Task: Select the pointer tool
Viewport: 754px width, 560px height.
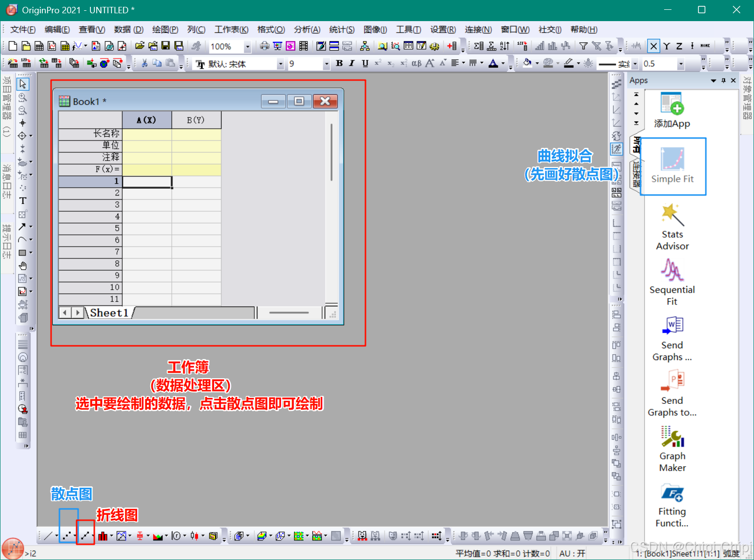Action: tap(23, 84)
